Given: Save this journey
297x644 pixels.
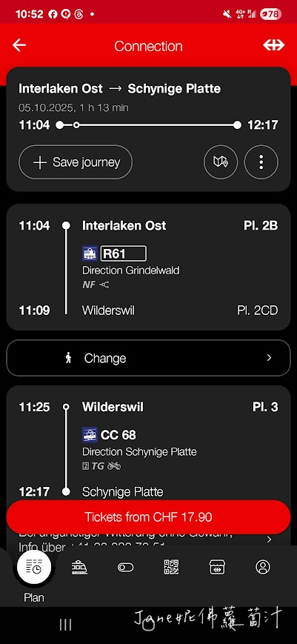Looking at the screenshot, I should point(76,162).
